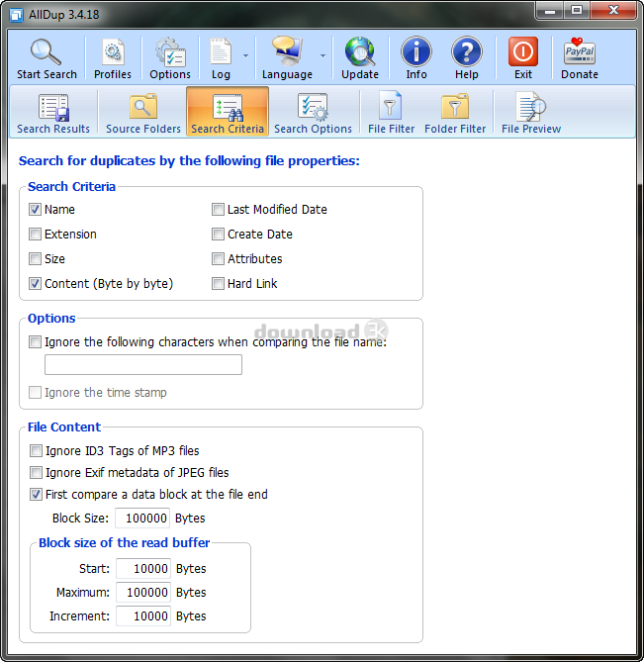The image size is (644, 662).
Task: Click the Help question mark icon
Action: pyautogui.click(x=466, y=51)
